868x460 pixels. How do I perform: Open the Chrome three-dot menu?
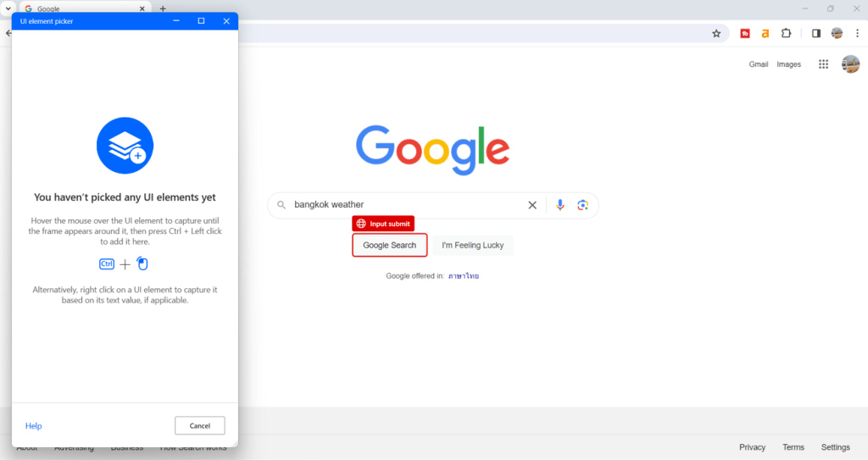(x=858, y=33)
